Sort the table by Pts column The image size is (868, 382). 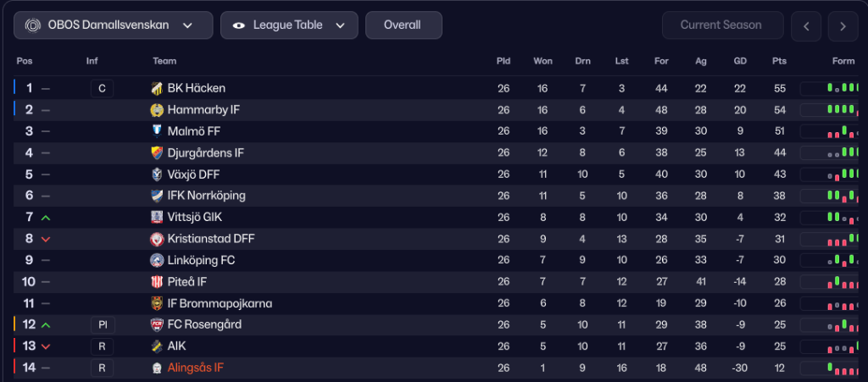[x=779, y=61]
